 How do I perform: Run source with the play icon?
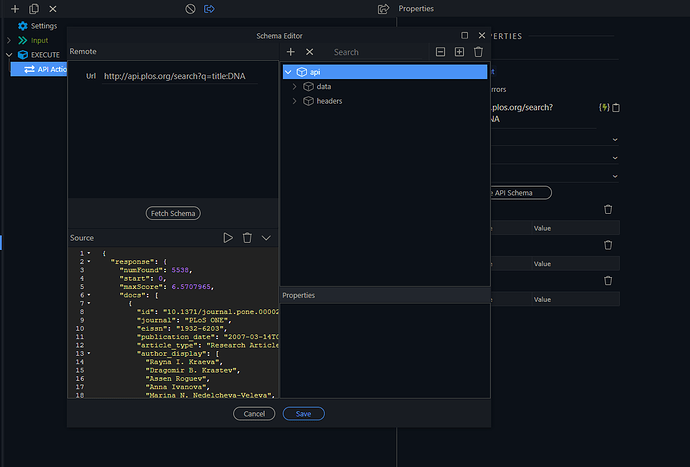coord(228,238)
